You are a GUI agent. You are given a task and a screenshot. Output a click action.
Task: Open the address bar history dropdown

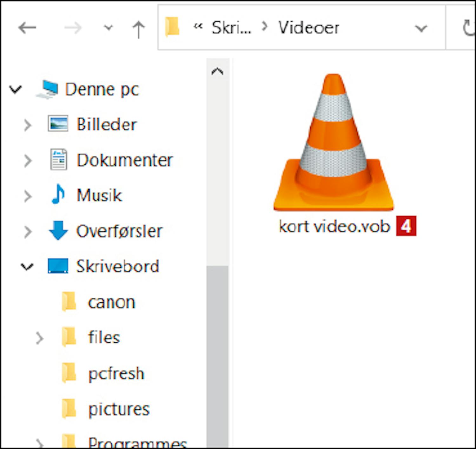(x=421, y=29)
